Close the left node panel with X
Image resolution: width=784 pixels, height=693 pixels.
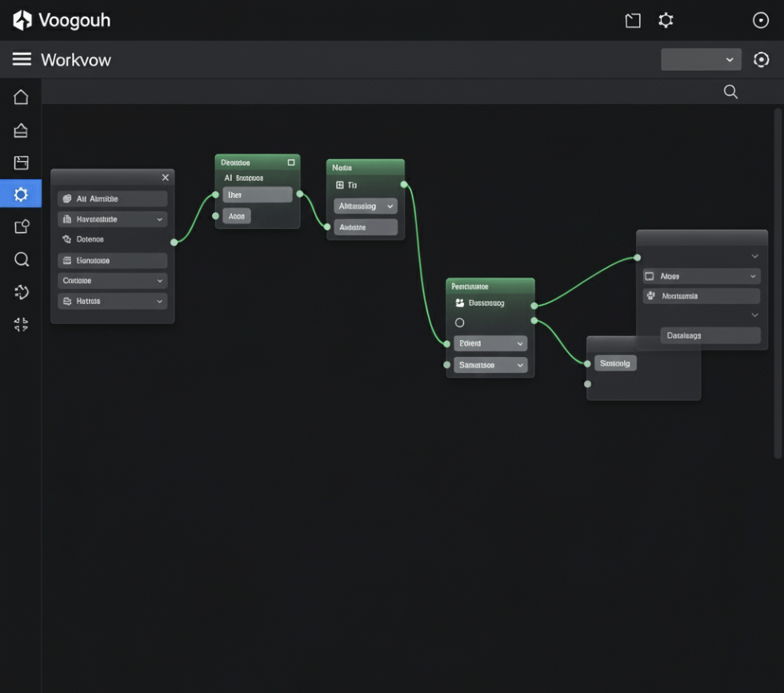click(166, 178)
